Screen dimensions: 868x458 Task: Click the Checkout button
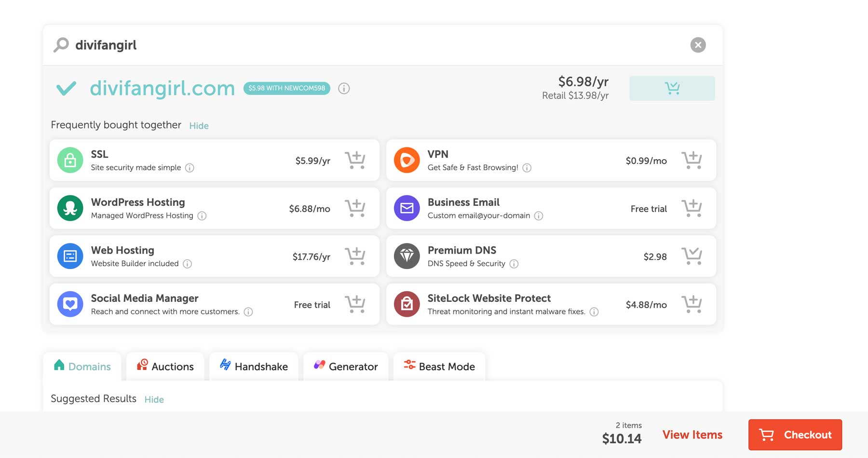(x=795, y=434)
